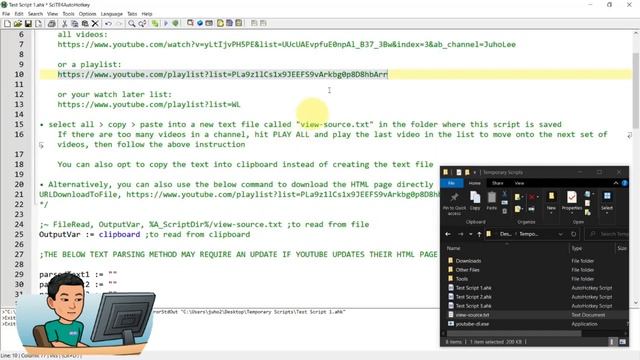Screen dimensions: 640x360
Task: Switch to the Share tab in Explorer
Action: coord(498,183)
